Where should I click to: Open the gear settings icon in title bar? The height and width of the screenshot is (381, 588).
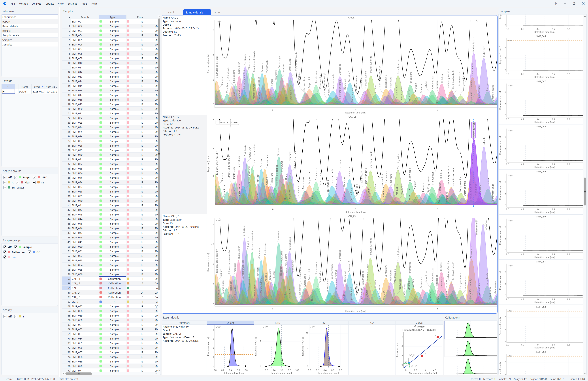tap(556, 4)
